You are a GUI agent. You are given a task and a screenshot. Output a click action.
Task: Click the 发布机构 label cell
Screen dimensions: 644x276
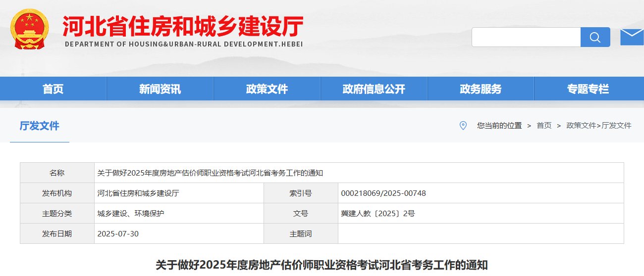pyautogui.click(x=57, y=193)
